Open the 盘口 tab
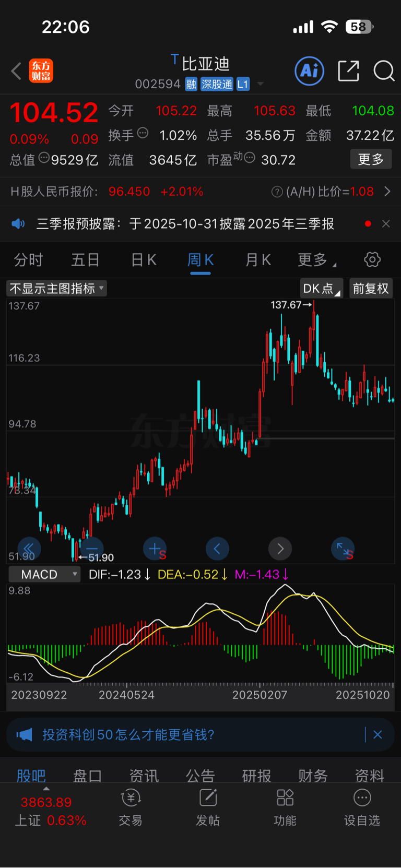The height and width of the screenshot is (868, 401). pyautogui.click(x=87, y=776)
